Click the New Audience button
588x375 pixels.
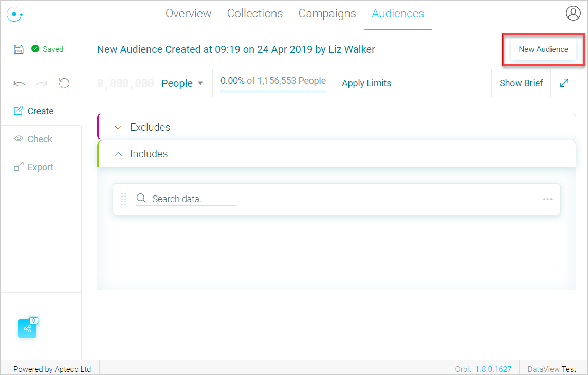[x=543, y=49]
